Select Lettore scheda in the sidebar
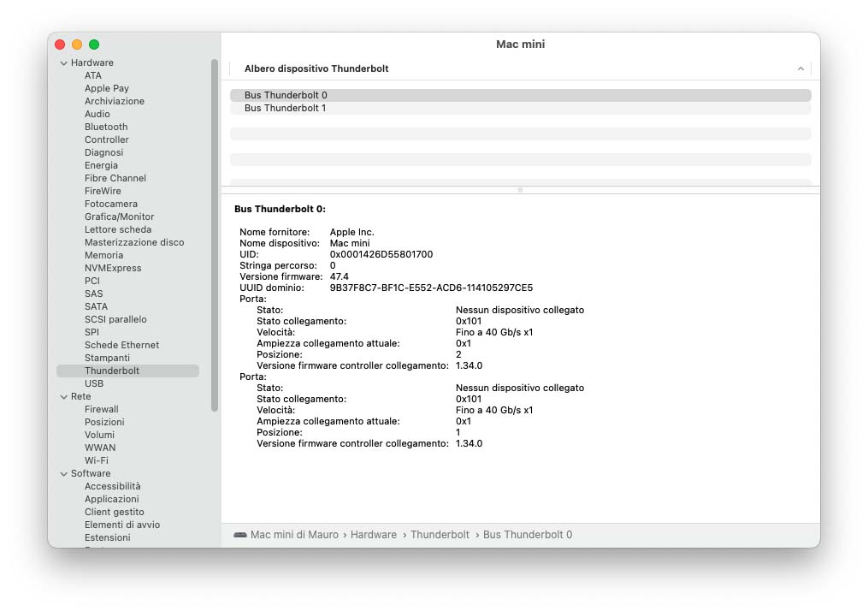The image size is (868, 611). tap(118, 229)
